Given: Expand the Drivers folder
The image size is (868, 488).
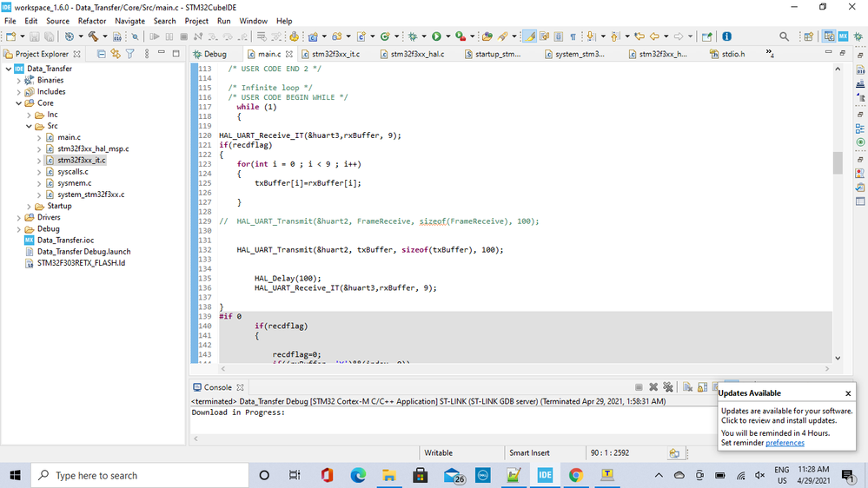Looking at the screenshot, I should click(19, 217).
